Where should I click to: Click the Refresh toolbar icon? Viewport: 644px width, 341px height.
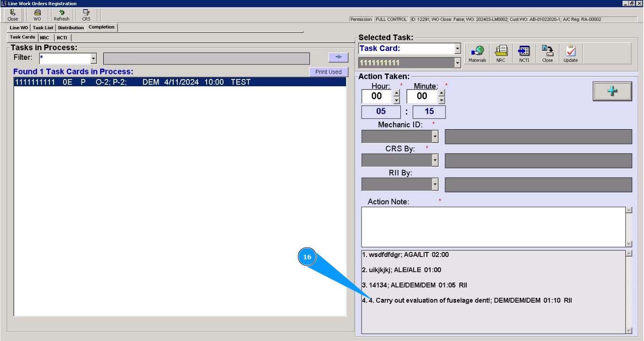click(62, 15)
